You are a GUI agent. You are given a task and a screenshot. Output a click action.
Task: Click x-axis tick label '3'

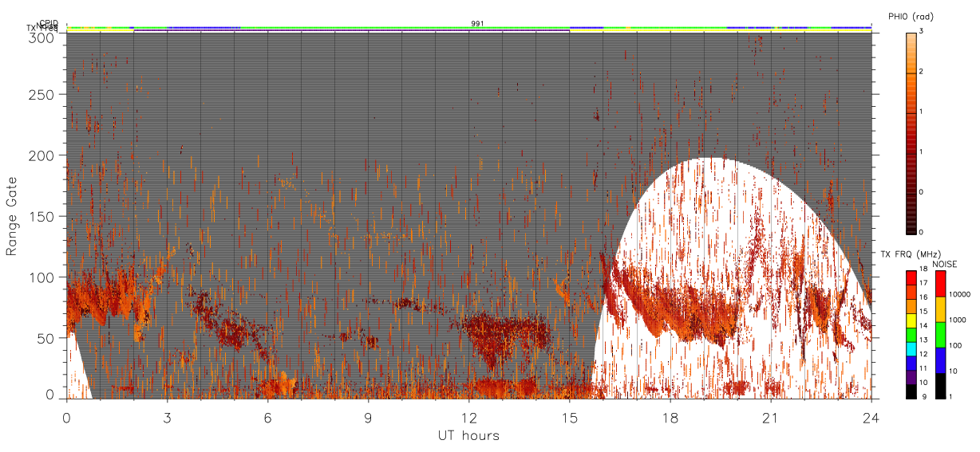(167, 417)
